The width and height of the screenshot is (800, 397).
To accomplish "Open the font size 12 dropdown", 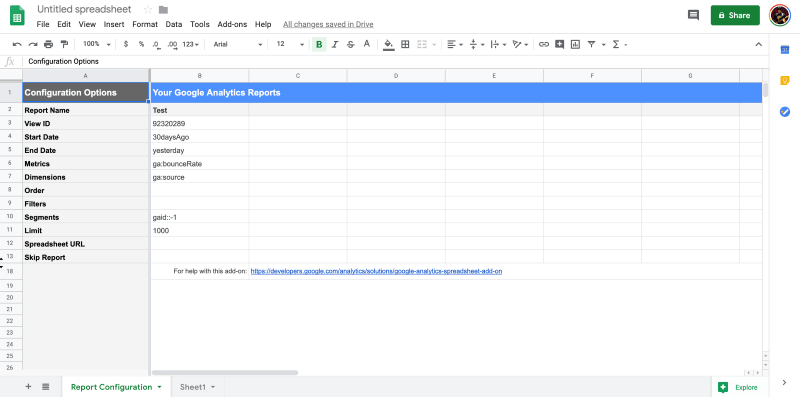I will [290, 44].
